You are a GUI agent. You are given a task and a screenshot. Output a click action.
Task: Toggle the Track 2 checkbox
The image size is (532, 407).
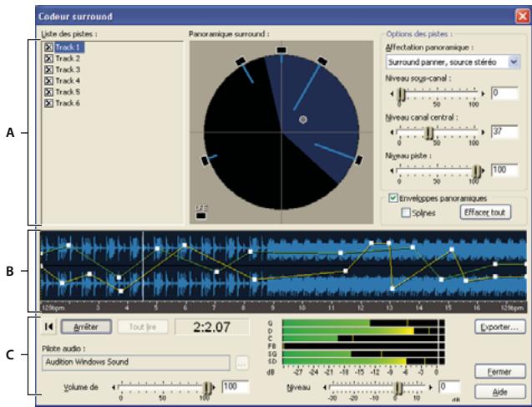point(48,59)
